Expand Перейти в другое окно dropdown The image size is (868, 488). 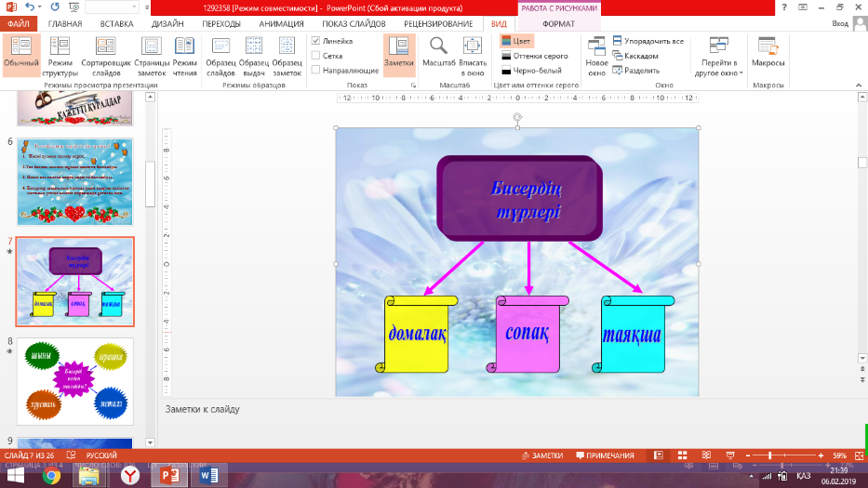[x=718, y=57]
